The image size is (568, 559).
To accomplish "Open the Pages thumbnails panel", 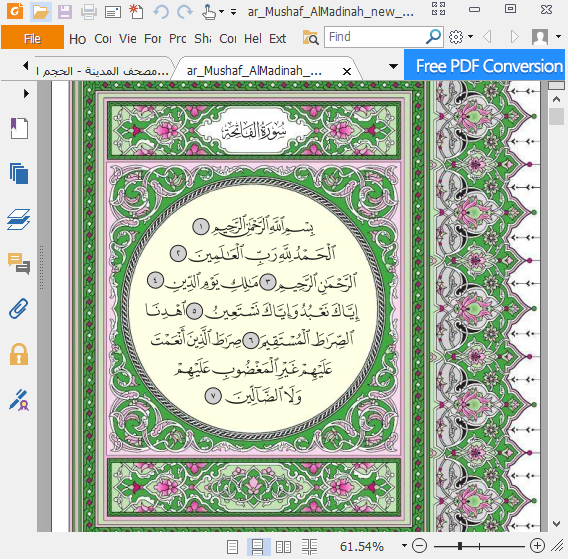I will [x=19, y=174].
